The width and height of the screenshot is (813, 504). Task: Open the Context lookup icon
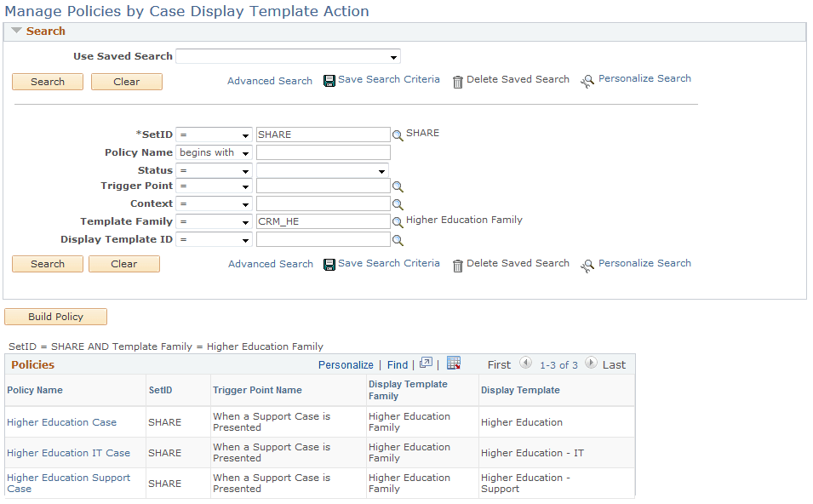click(x=398, y=203)
